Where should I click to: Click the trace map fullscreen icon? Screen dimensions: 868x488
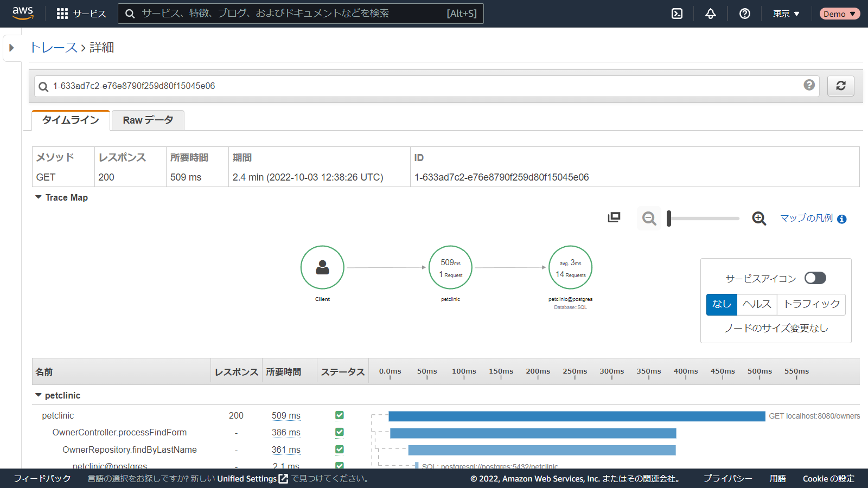click(x=614, y=217)
